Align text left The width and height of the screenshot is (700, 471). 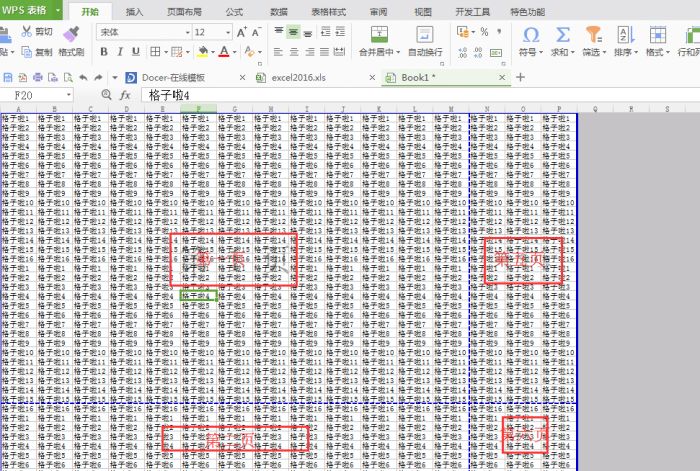(278, 52)
